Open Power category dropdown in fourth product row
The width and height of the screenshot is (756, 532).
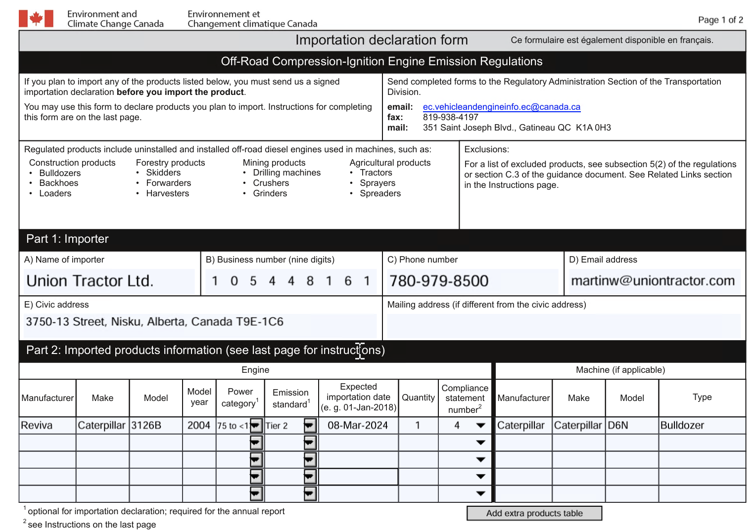click(x=256, y=477)
